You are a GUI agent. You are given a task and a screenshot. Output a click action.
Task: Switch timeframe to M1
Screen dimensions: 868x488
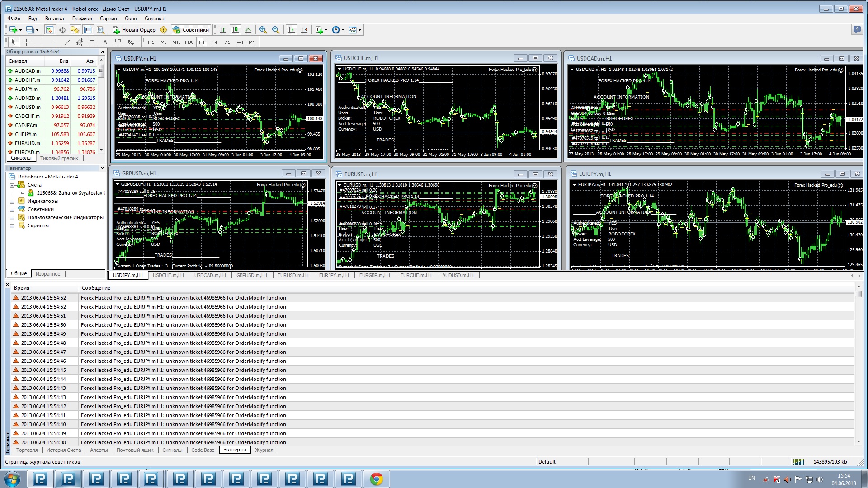(x=151, y=42)
